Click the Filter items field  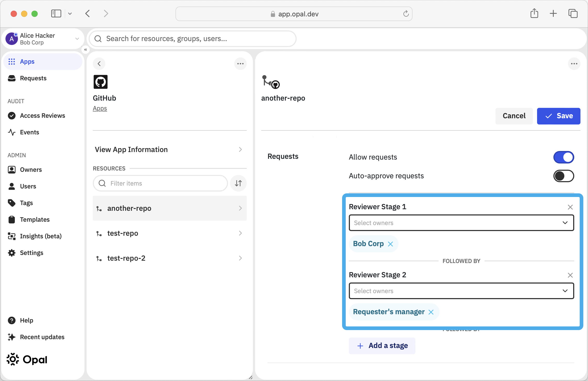160,183
